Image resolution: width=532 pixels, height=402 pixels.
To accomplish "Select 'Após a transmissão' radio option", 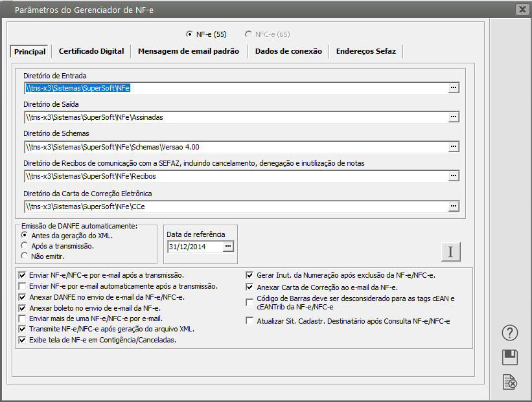I will click(x=25, y=246).
